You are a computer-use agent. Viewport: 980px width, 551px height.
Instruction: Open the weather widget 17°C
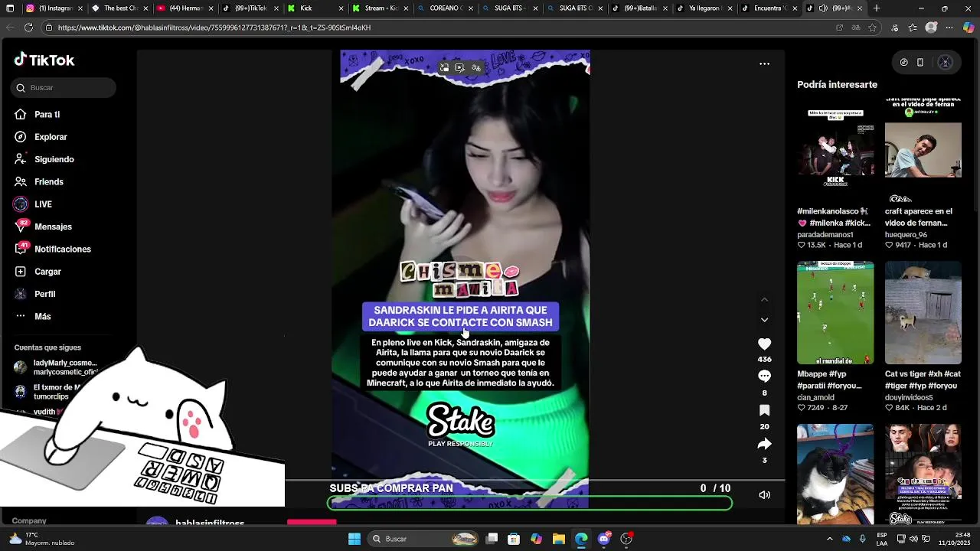[42, 539]
